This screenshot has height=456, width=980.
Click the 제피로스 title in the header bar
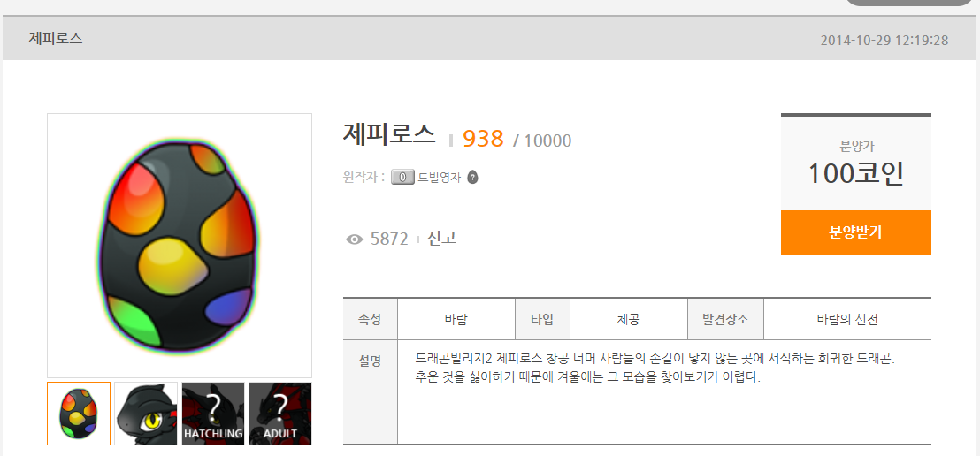(x=56, y=38)
